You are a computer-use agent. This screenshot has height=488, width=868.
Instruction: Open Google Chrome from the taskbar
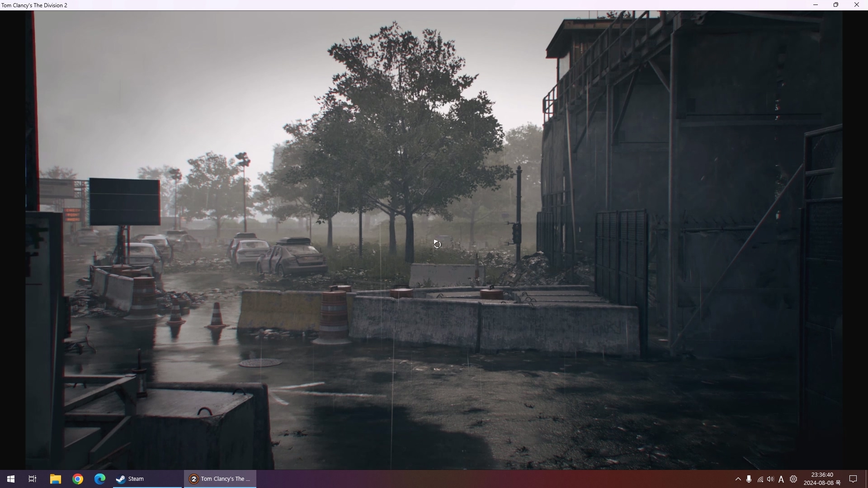[x=78, y=479]
